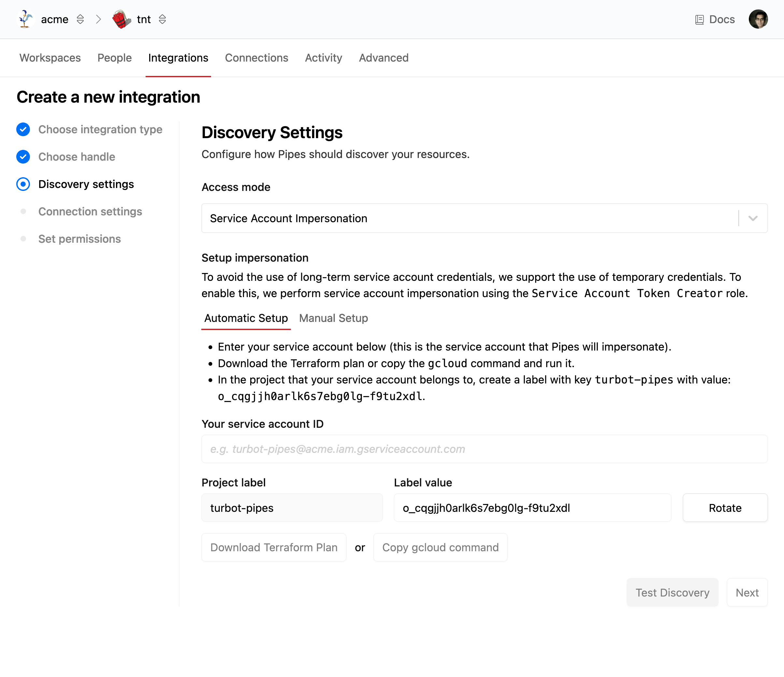Image resolution: width=784 pixels, height=677 pixels.
Task: Open the Docs book icon
Action: coord(699,20)
